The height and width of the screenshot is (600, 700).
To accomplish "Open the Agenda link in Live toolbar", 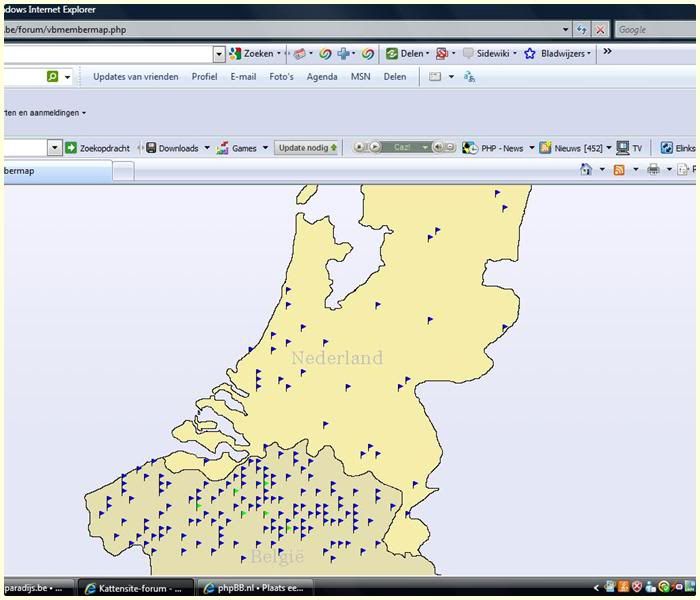I will pos(322,77).
